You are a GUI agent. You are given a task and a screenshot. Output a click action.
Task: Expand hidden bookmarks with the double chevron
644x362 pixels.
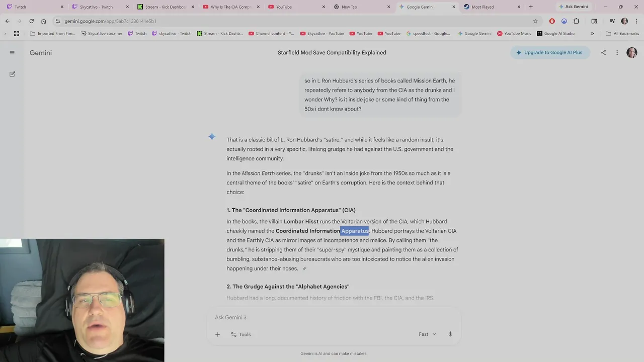click(592, 34)
